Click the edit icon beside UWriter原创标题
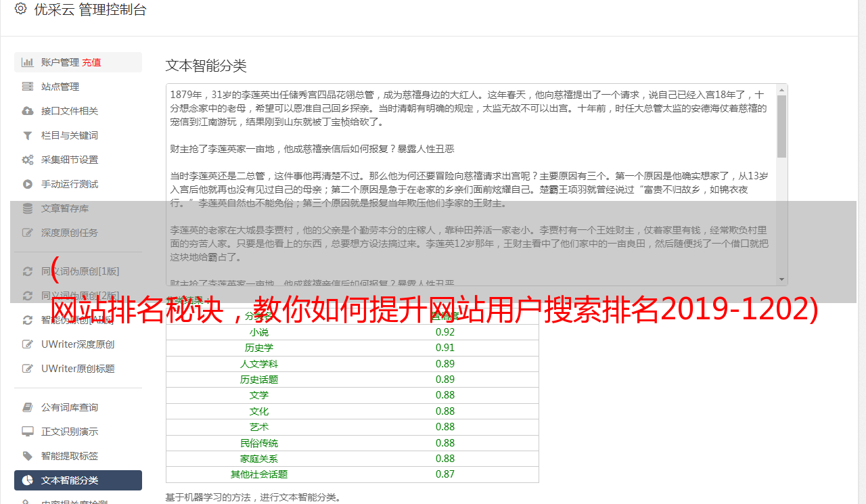This screenshot has width=866, height=504. click(x=28, y=369)
